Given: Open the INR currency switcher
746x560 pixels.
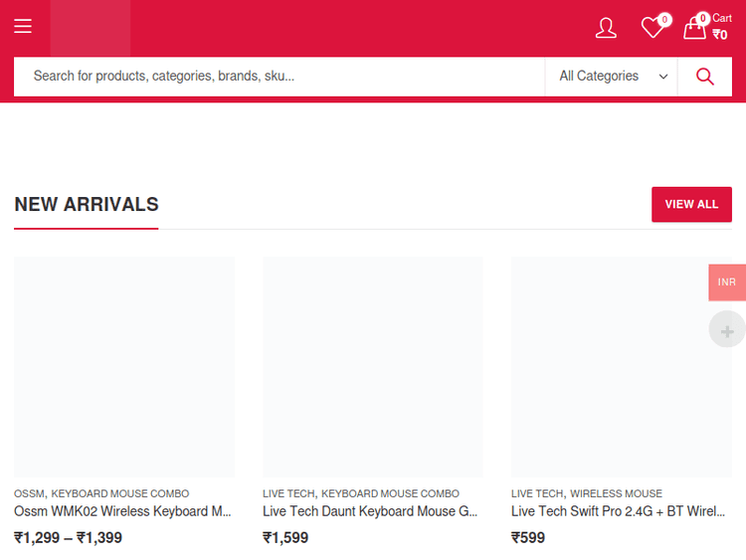Looking at the screenshot, I should coord(727,282).
